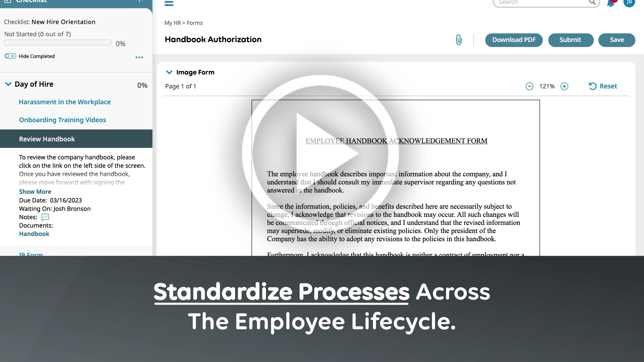Screen dimensions: 644x362
Task: Click the Show More link
Action: [x=35, y=191]
